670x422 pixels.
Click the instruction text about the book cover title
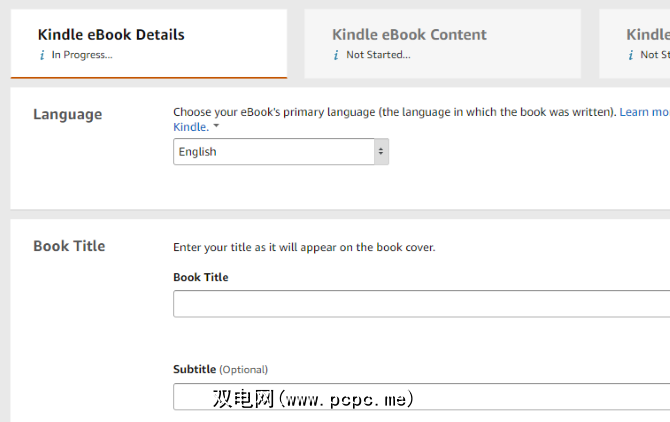click(x=304, y=247)
